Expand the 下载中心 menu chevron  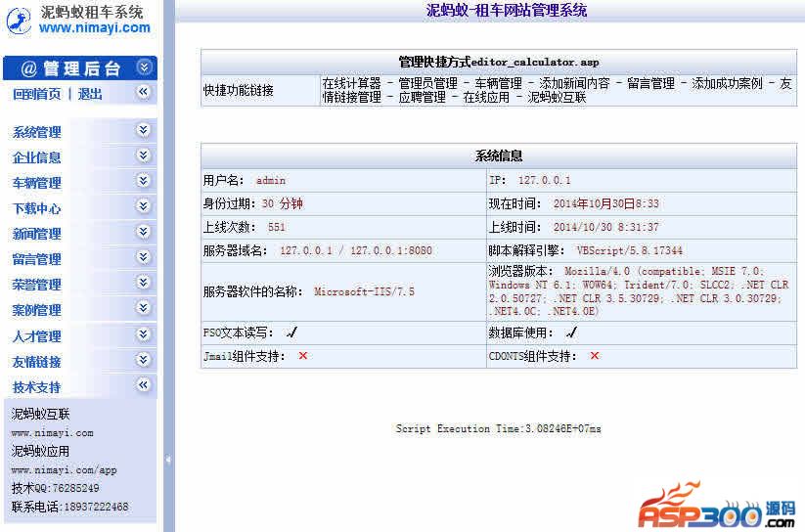point(144,206)
